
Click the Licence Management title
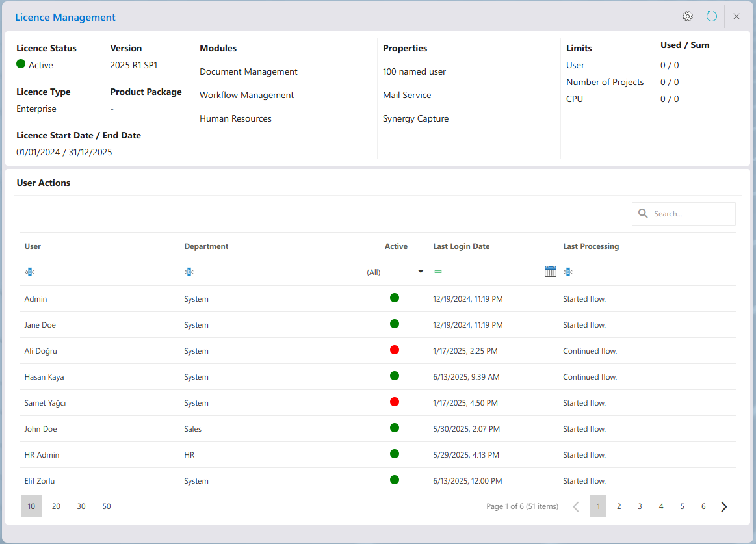pyautogui.click(x=65, y=18)
